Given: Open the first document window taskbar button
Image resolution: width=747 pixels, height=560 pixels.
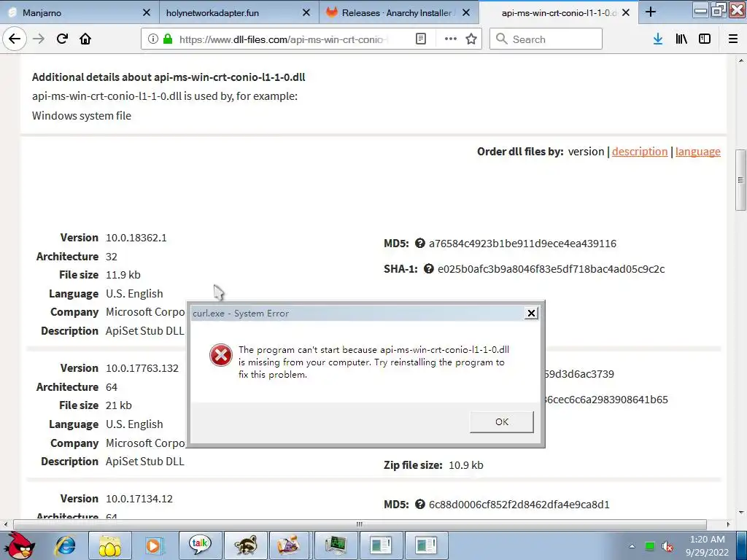Looking at the screenshot, I should click(381, 544).
